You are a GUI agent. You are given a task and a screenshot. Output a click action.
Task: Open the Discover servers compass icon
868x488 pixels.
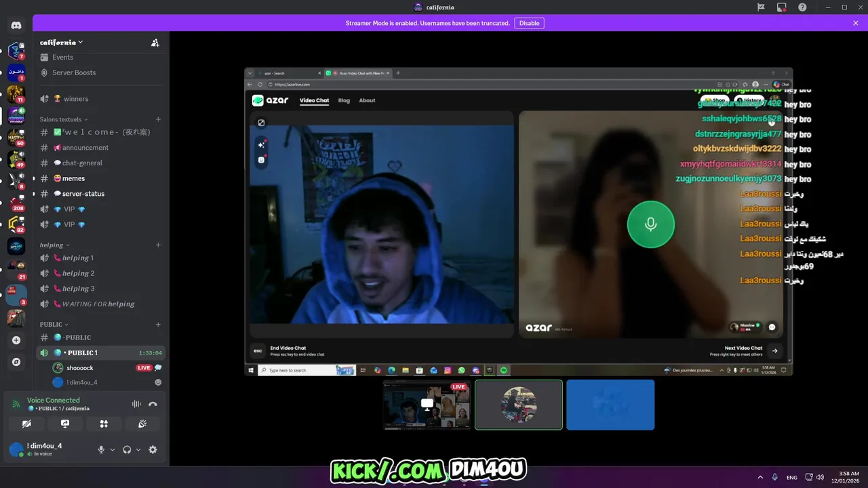[x=16, y=362]
